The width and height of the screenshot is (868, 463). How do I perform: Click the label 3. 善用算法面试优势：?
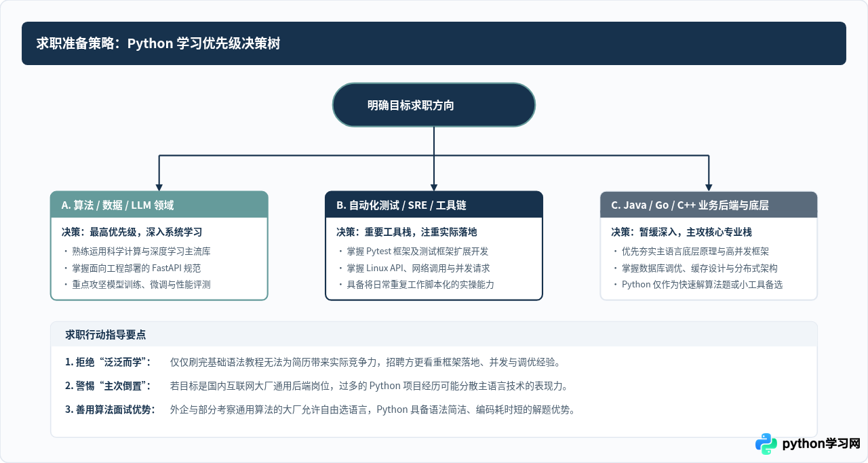tap(111, 409)
